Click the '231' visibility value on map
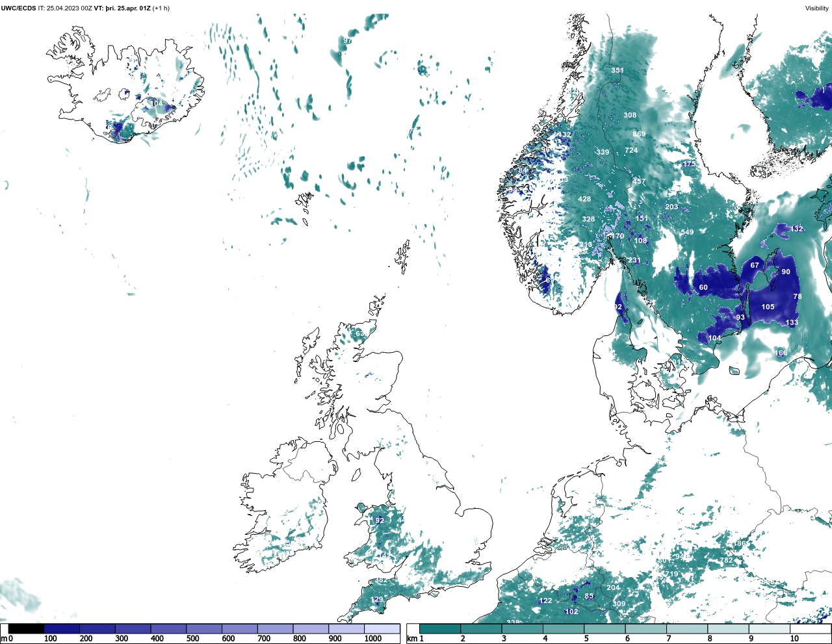This screenshot has width=832, height=644. (634, 261)
